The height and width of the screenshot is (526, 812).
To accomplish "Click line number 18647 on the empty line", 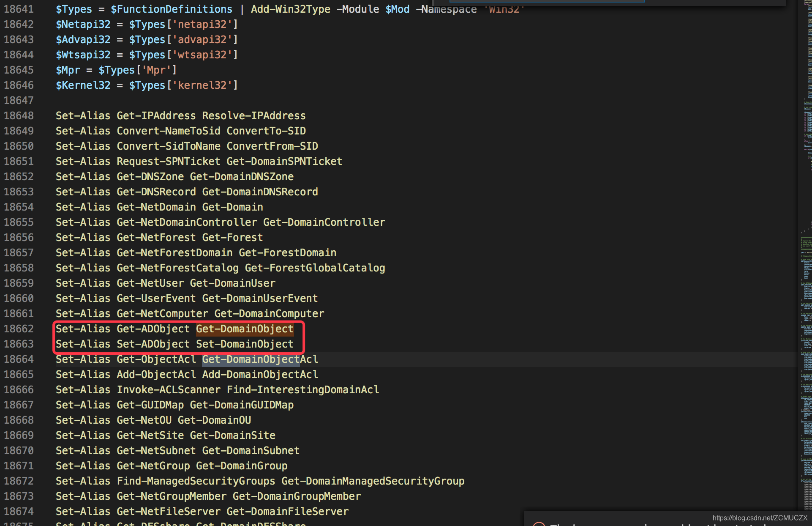I will point(19,100).
